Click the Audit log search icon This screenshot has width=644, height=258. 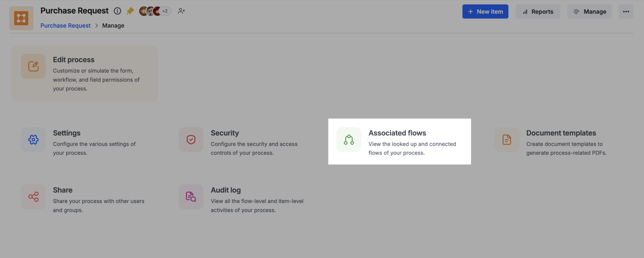[191, 197]
